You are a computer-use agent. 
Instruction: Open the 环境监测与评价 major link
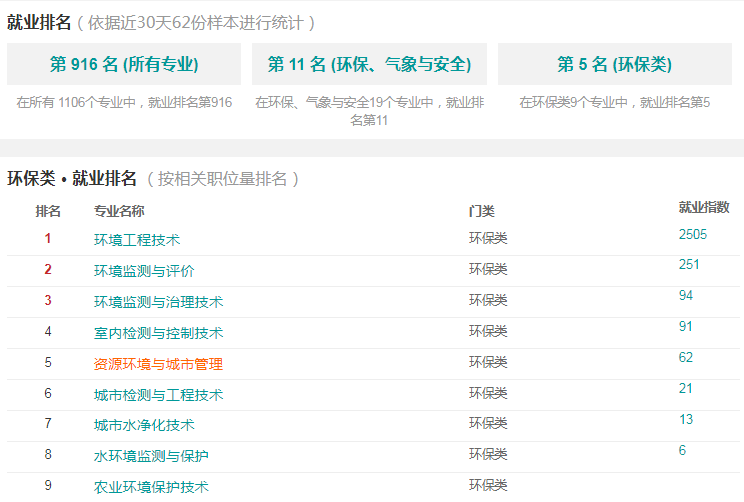[144, 271]
